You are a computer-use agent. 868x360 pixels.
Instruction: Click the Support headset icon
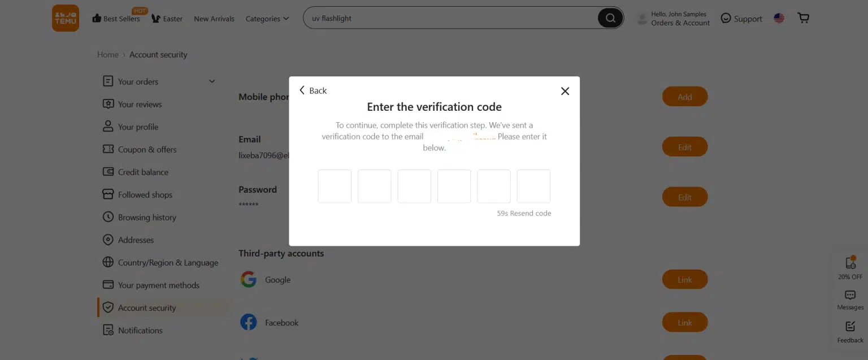(x=726, y=18)
